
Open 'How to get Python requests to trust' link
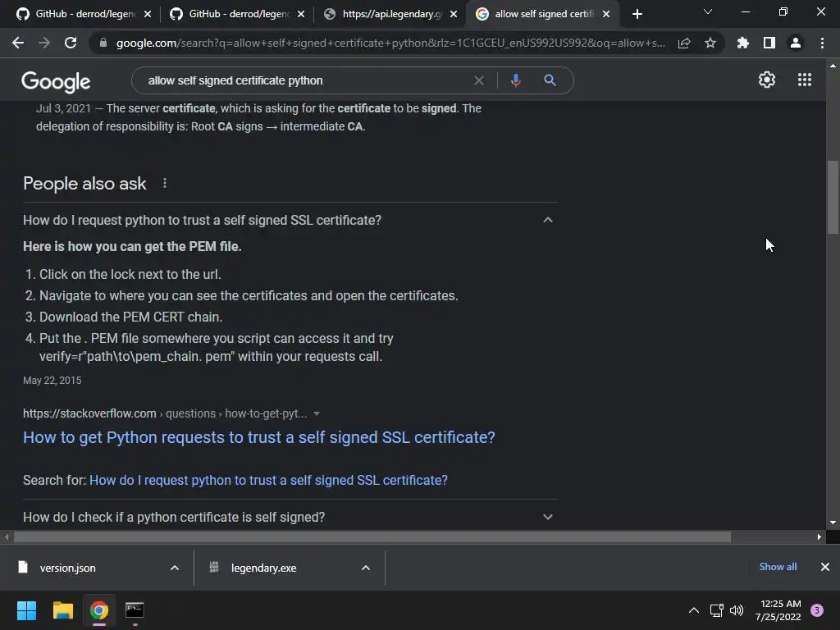point(258,437)
